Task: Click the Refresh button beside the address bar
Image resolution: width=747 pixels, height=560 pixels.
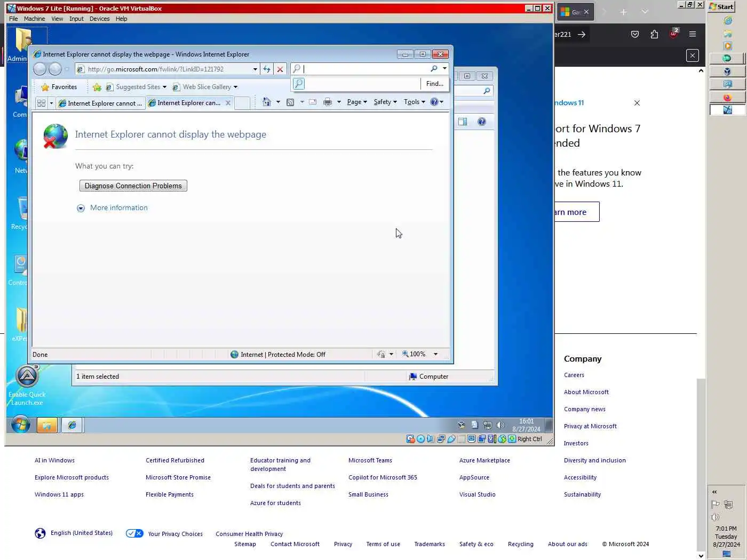Action: (x=267, y=69)
